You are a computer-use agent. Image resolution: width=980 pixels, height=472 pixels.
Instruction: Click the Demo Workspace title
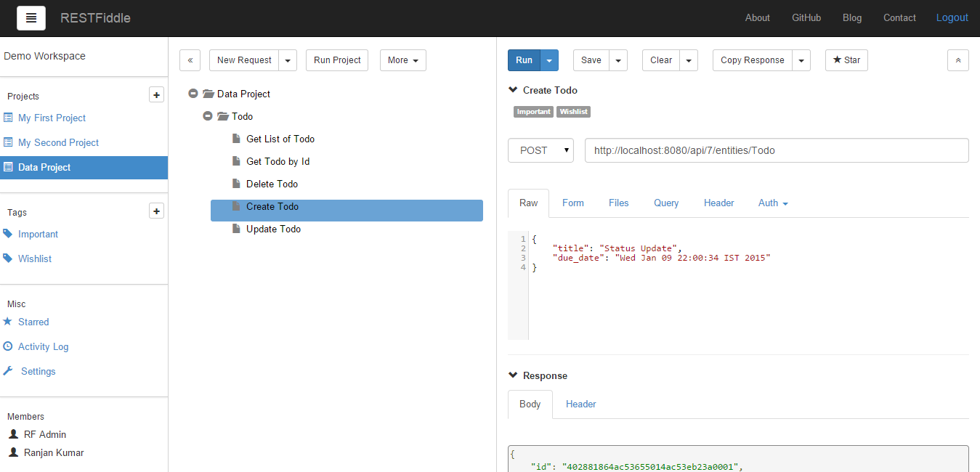click(44, 56)
